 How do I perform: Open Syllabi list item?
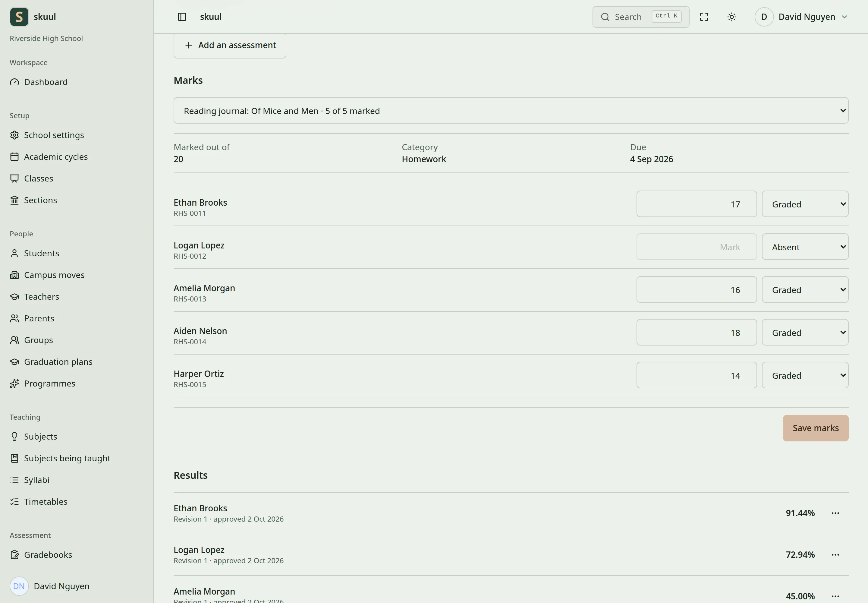(x=37, y=480)
